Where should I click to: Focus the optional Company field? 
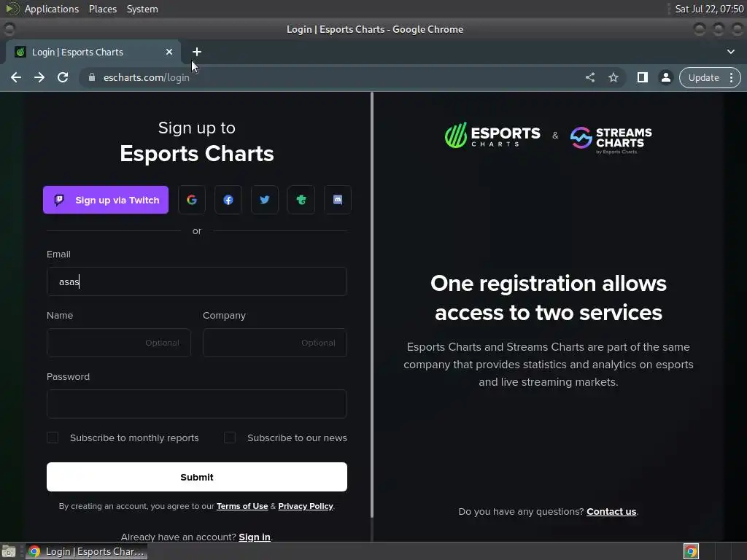click(x=275, y=343)
